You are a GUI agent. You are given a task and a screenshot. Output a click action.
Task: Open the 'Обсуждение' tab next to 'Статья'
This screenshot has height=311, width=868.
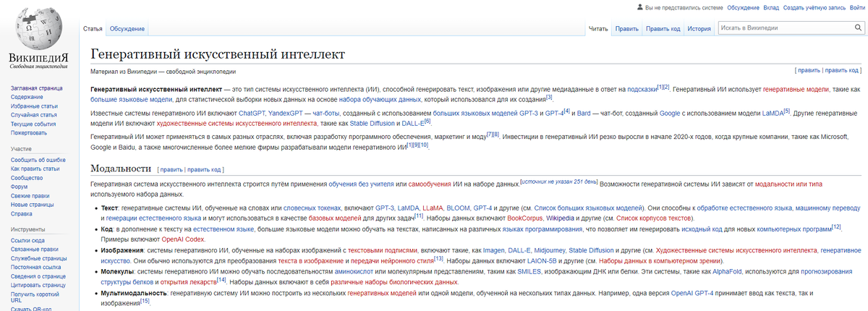click(x=127, y=29)
